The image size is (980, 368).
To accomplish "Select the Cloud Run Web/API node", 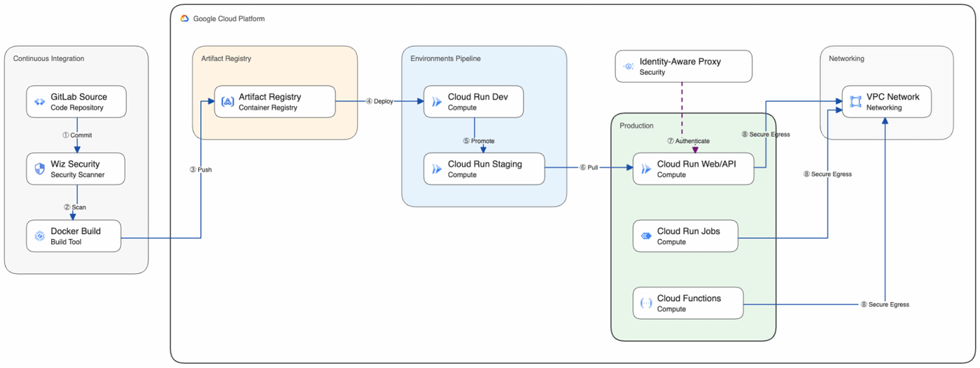I will point(694,169).
